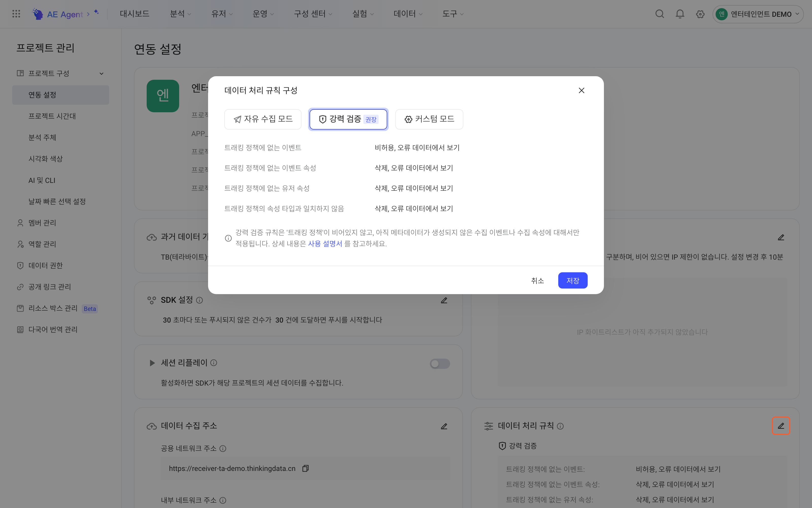Select 자유 수집 모드 option
Viewport: 812px width, 508px height.
(263, 119)
